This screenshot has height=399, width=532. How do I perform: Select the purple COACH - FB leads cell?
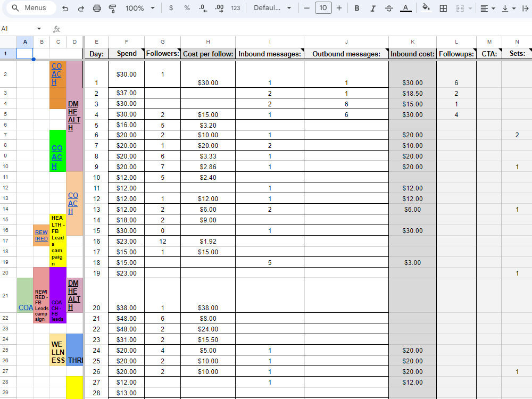57,295
